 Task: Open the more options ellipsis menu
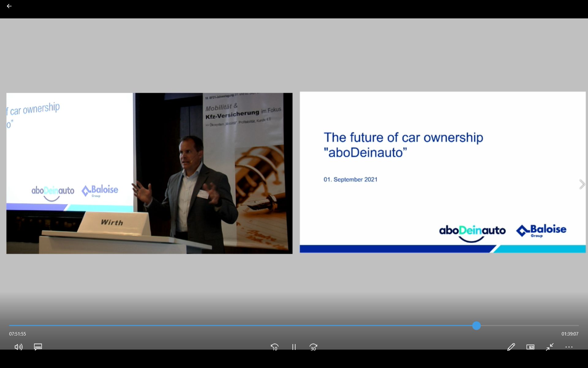click(x=569, y=347)
